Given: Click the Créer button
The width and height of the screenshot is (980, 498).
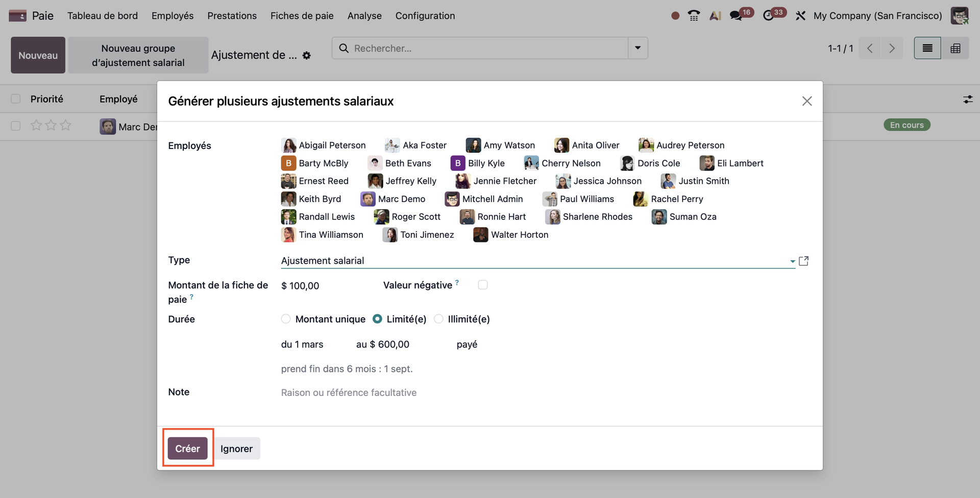Looking at the screenshot, I should click(187, 449).
